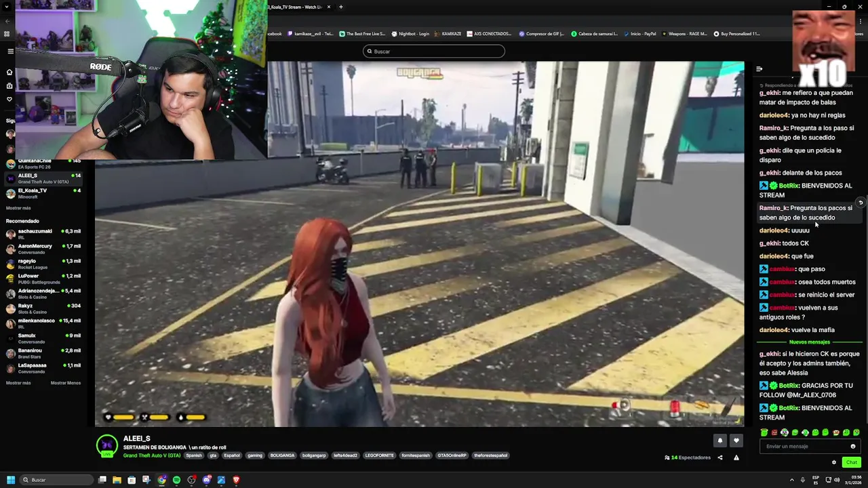The width and height of the screenshot is (868, 488).
Task: Click the gaming stream tag
Action: (x=255, y=455)
